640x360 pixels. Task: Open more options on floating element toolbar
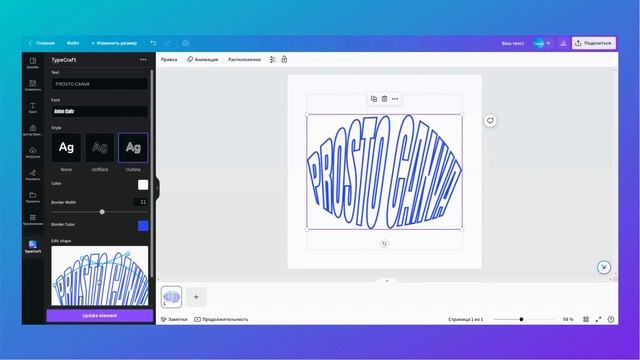click(395, 99)
